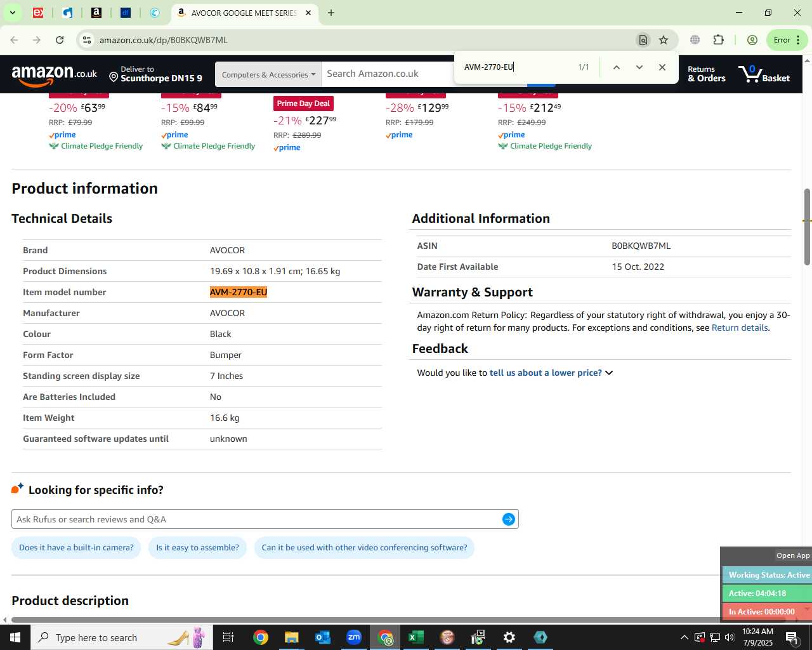The width and height of the screenshot is (812, 650).
Task: Click the lens search icon in address bar
Action: coord(643,40)
